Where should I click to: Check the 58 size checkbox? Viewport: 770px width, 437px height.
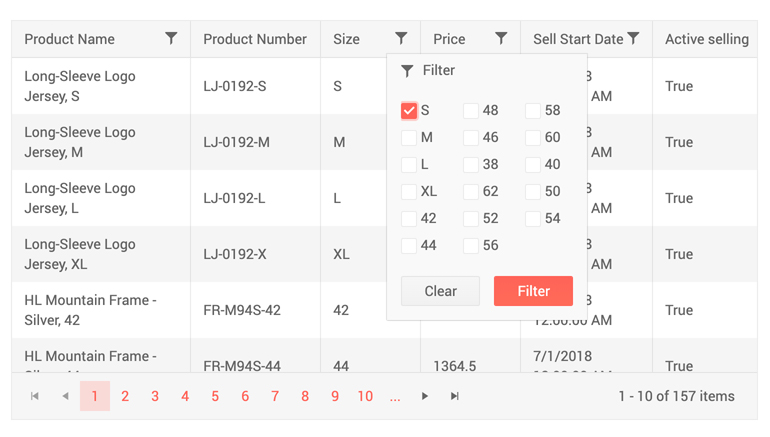tap(533, 110)
